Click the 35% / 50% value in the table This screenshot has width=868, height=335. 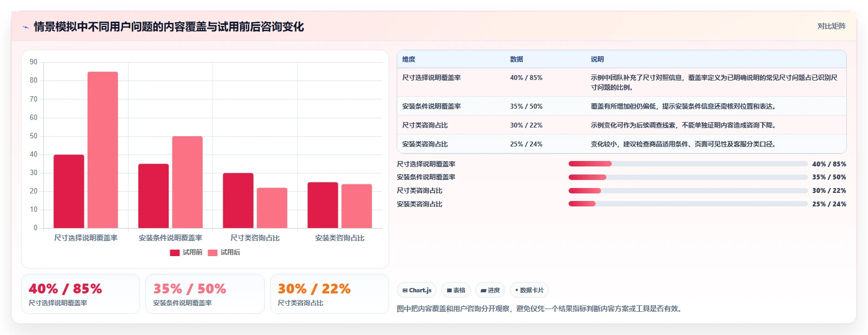pyautogui.click(x=526, y=106)
